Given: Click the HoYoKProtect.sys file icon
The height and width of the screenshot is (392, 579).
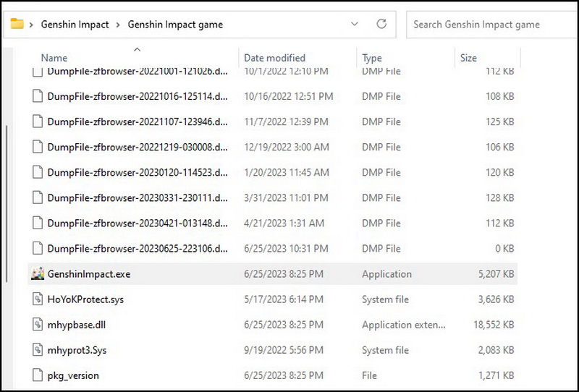Looking at the screenshot, I should 38,299.
